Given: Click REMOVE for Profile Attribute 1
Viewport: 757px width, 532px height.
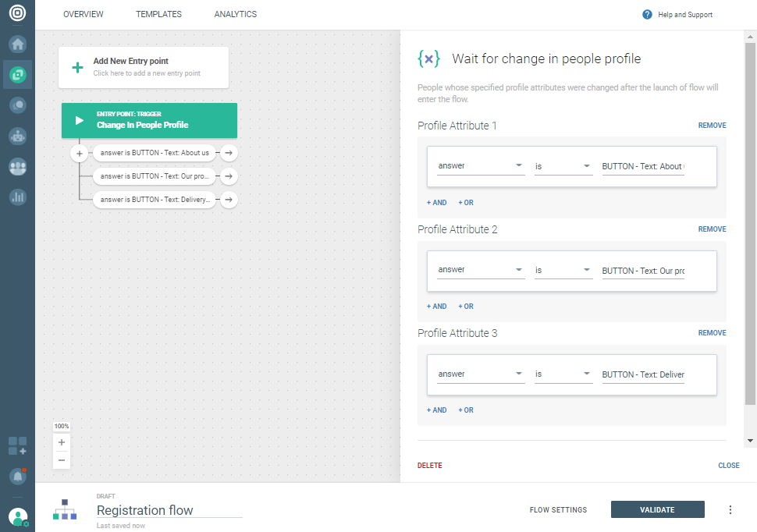Looking at the screenshot, I should (712, 126).
